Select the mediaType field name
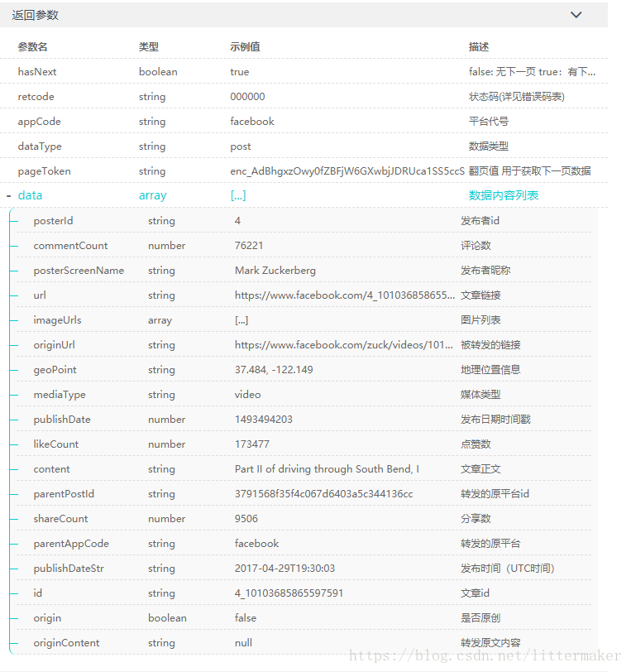 tap(60, 395)
